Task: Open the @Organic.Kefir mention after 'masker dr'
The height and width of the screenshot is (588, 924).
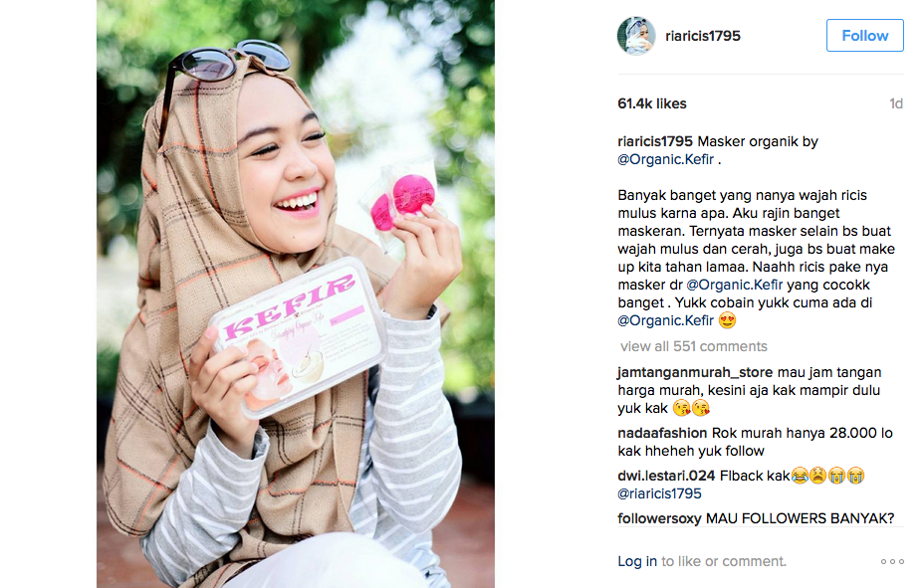Action: point(734,285)
